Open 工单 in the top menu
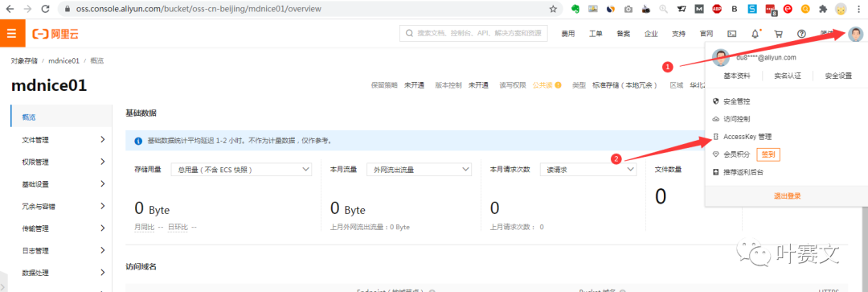The image size is (868, 292). [596, 34]
